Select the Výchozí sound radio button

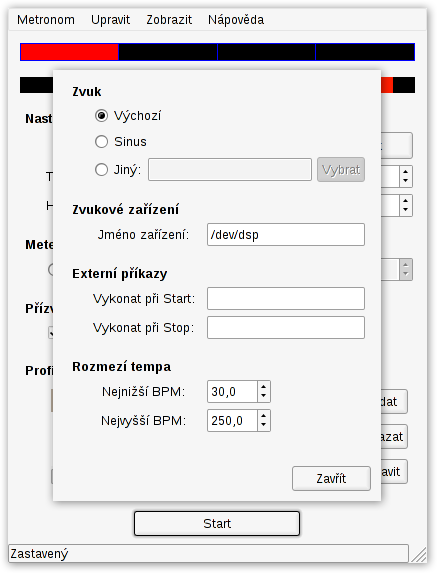coord(101,116)
